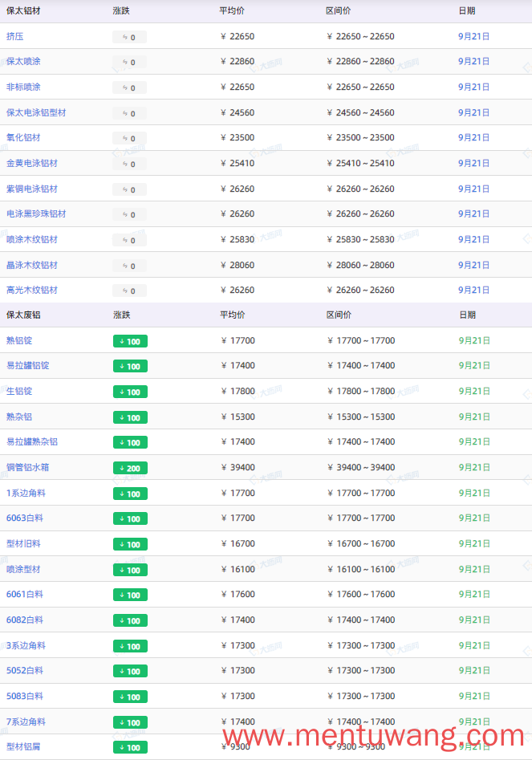532x760 pixels.
Task: Click the flat 0 change badge for 挤压
Action: (x=129, y=38)
